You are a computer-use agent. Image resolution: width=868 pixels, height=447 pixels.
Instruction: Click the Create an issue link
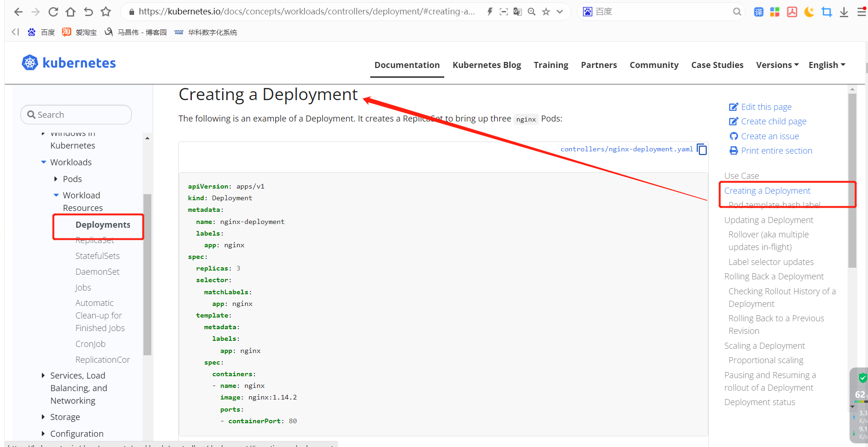(x=764, y=136)
